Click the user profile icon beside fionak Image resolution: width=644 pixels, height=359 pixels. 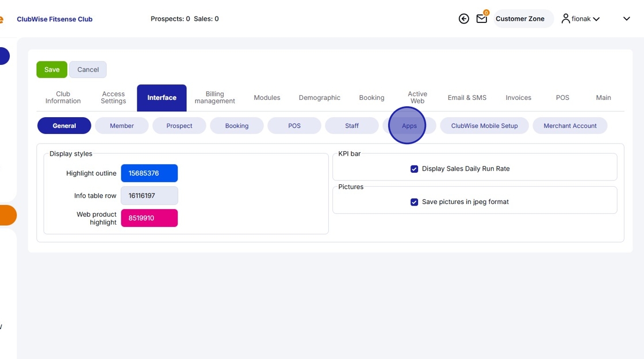click(566, 19)
